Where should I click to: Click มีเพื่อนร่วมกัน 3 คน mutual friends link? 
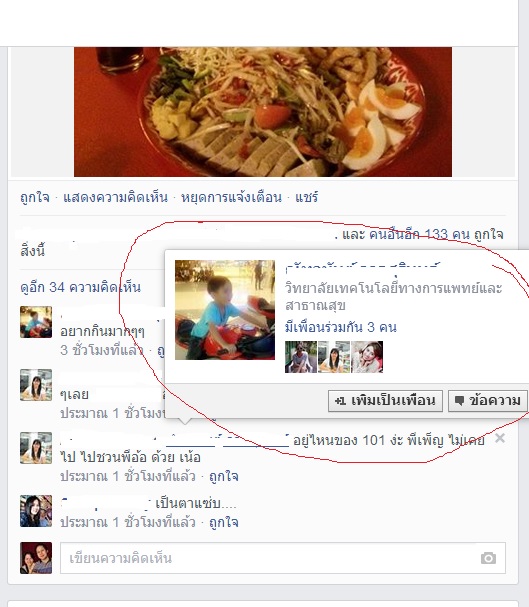point(341,327)
